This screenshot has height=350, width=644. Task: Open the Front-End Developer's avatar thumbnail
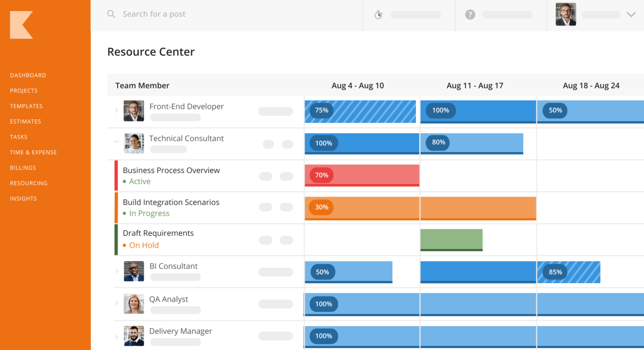pyautogui.click(x=134, y=111)
